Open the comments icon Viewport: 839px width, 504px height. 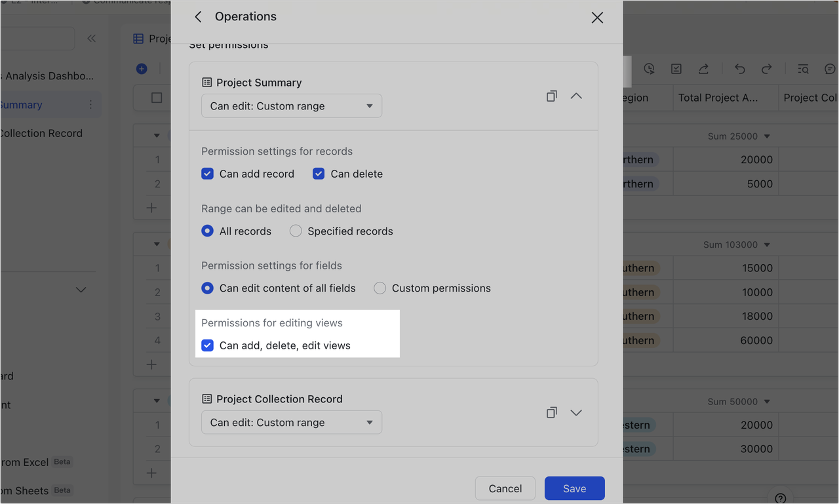pyautogui.click(x=830, y=69)
